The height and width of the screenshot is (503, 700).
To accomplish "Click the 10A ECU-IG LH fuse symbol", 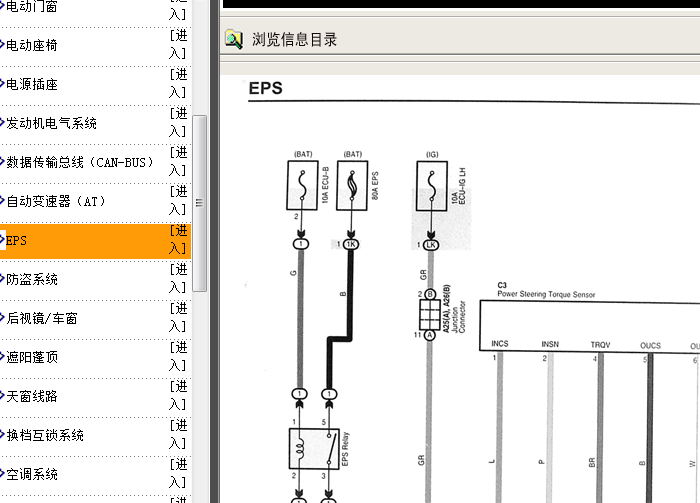I will coord(432,186).
